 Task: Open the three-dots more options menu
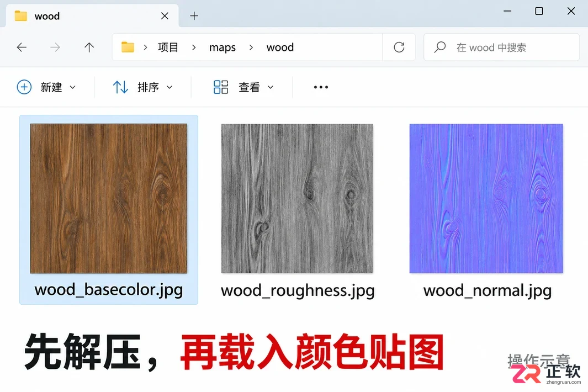click(x=321, y=87)
